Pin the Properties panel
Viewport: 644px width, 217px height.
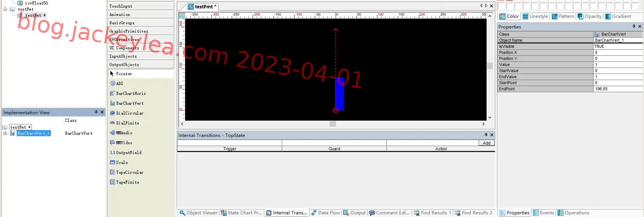pos(634,27)
